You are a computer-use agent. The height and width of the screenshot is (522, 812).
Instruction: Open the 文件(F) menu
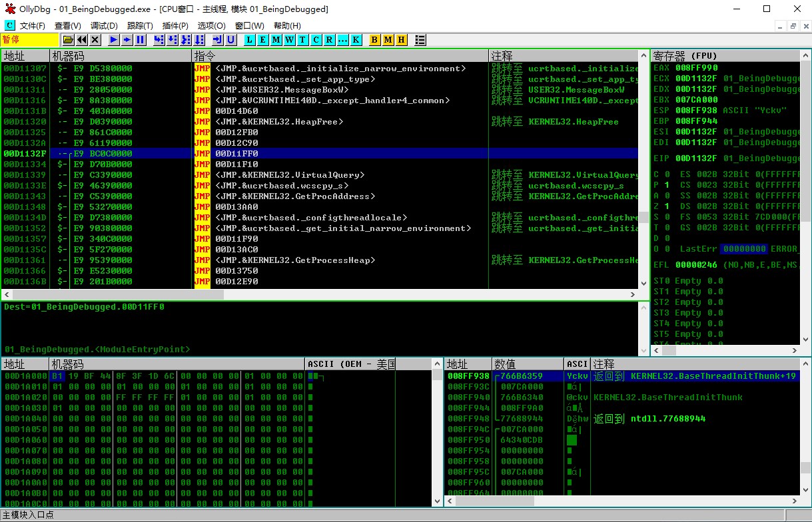pos(32,26)
